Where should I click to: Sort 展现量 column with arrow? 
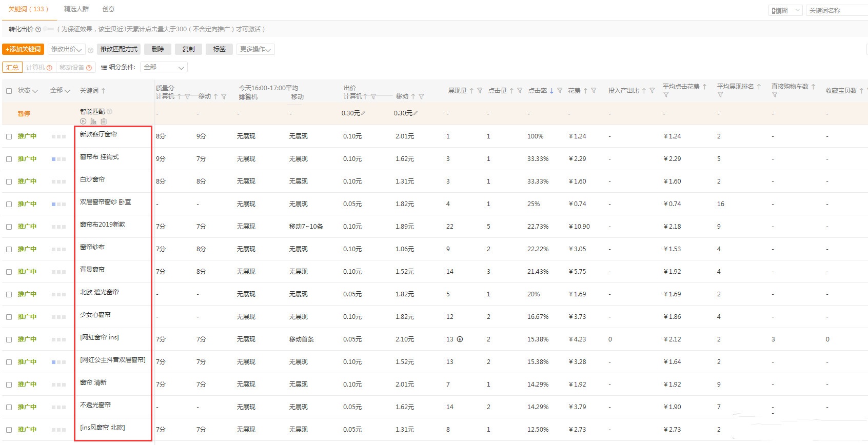click(471, 91)
